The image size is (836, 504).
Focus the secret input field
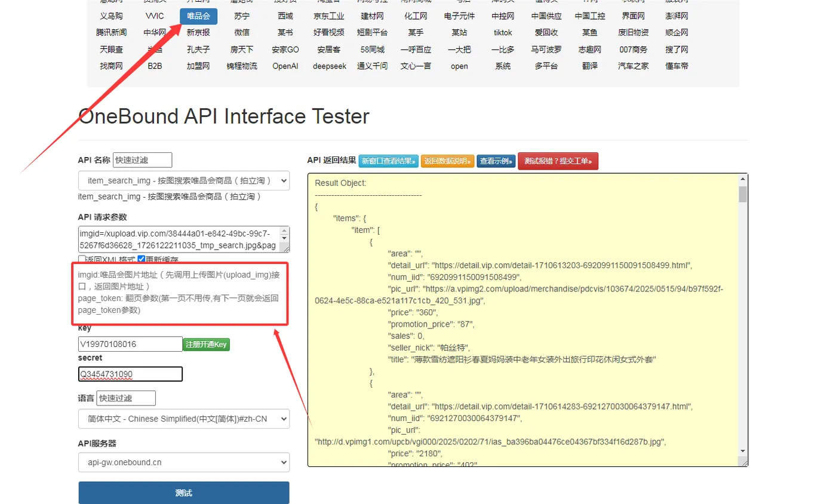[130, 374]
